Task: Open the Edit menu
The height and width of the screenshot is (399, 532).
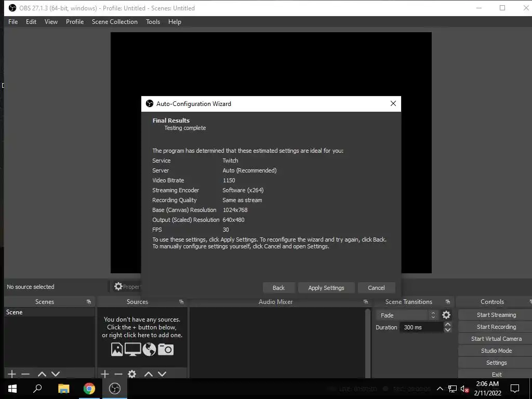Action: pos(31,22)
